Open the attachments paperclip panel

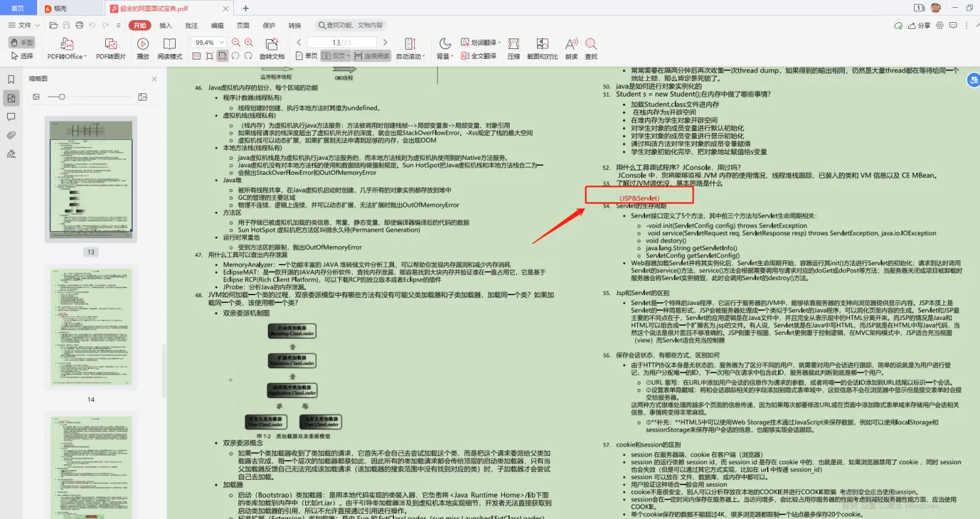tap(11, 136)
